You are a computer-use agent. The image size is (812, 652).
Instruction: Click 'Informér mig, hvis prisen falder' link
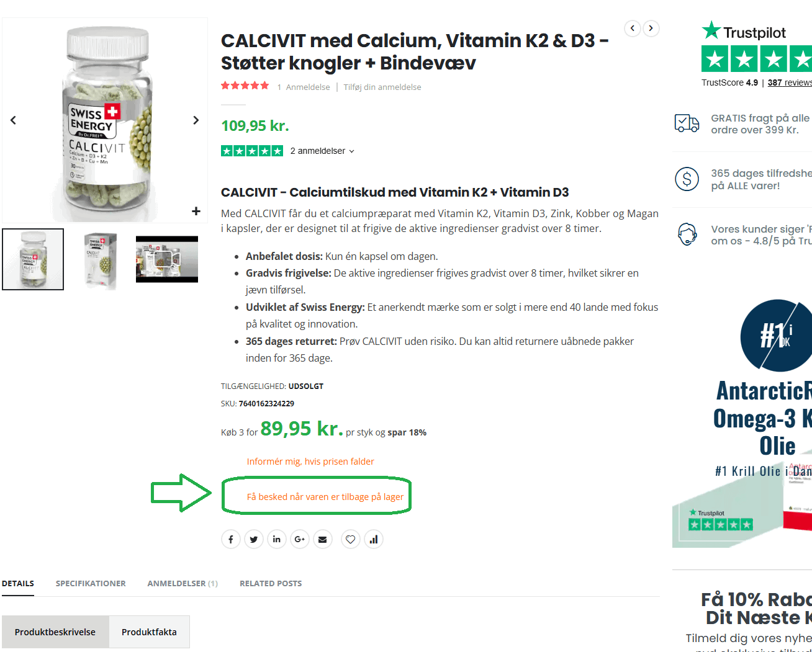pos(310,462)
